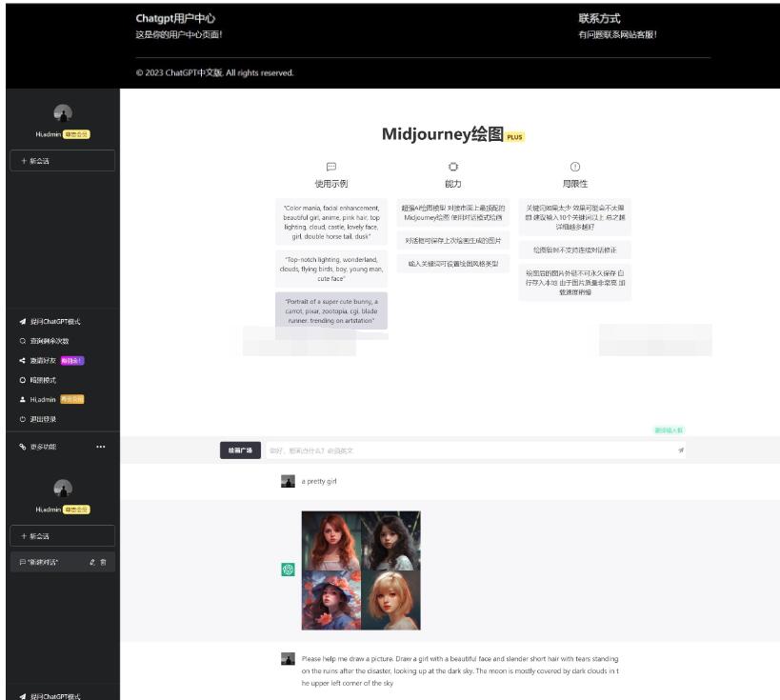
Task: Click the top 新会话 button
Action: pyautogui.click(x=62, y=161)
